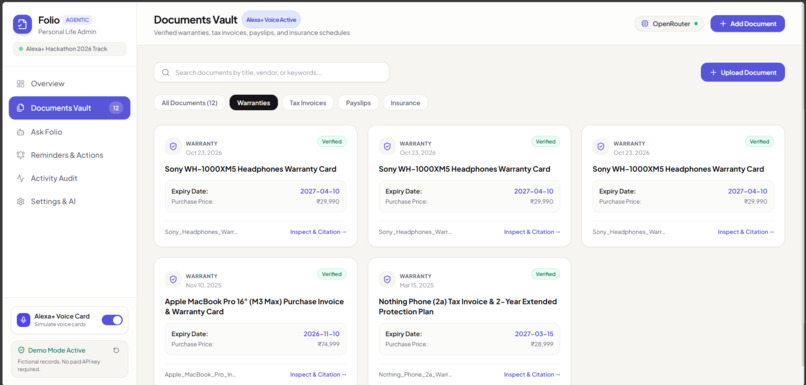This screenshot has height=385, width=806.
Task: Show the Payslips filter tab
Action: [358, 103]
